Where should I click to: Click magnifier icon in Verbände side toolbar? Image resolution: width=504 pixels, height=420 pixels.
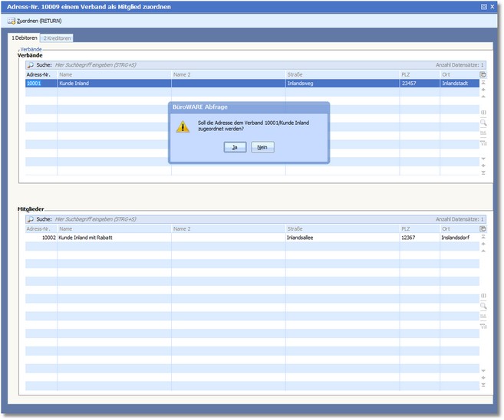pos(483,123)
